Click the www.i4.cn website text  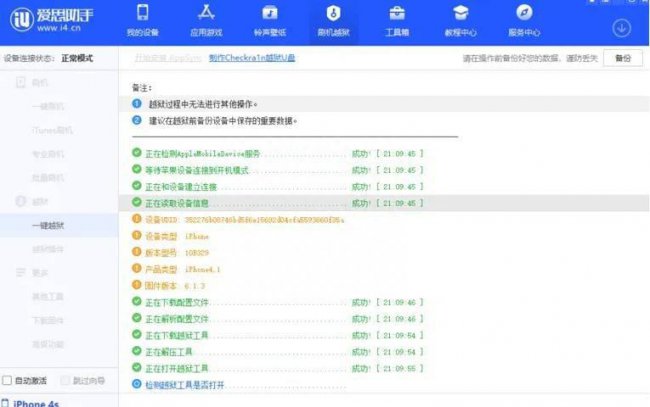tap(59, 28)
